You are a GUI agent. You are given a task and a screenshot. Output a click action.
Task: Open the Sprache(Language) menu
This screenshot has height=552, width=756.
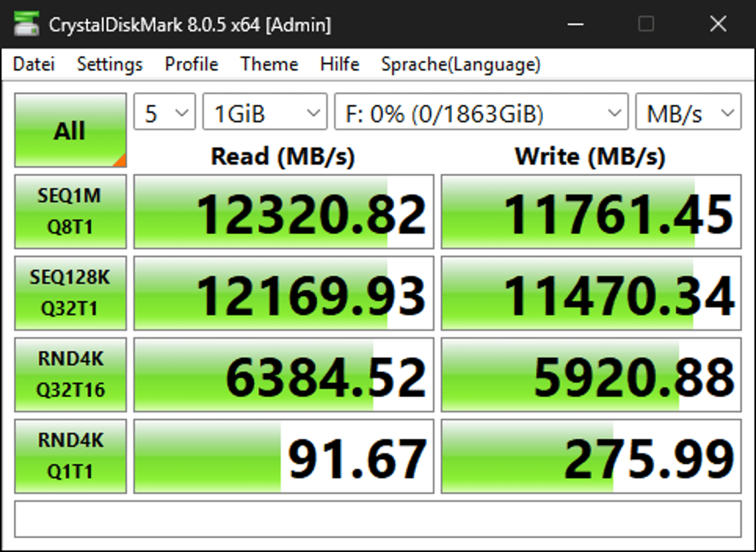click(461, 64)
